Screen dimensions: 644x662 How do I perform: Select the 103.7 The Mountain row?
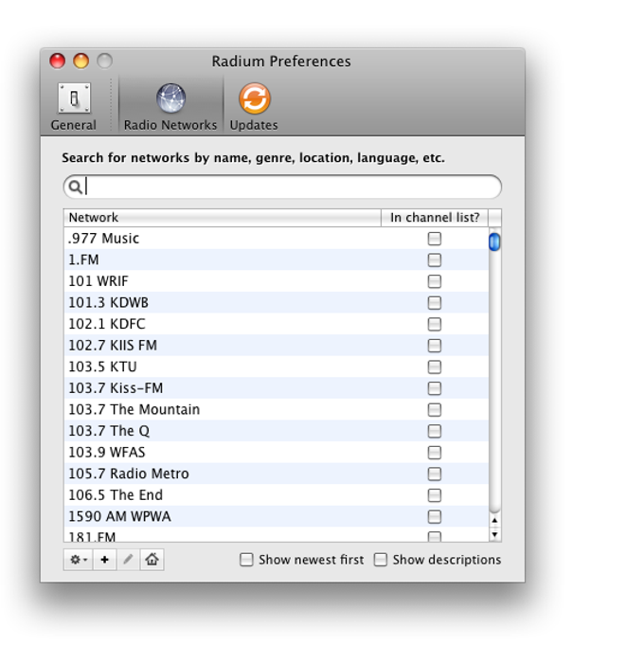pyautogui.click(x=277, y=409)
